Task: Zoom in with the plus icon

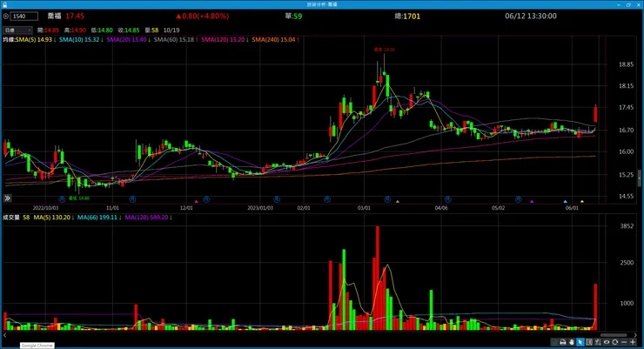Action: click(633, 342)
